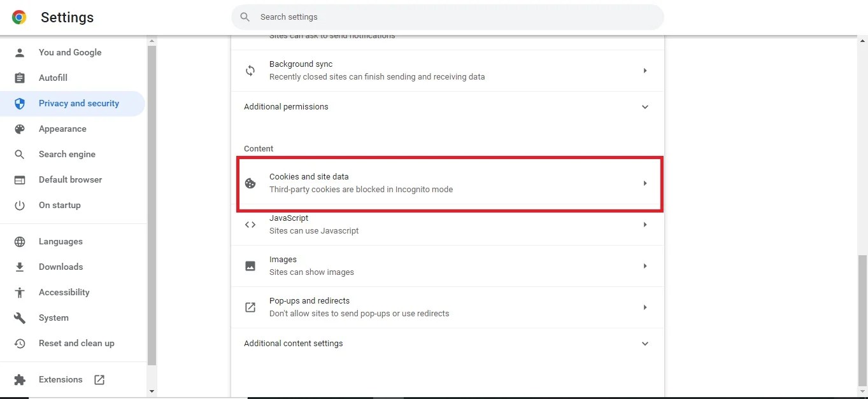This screenshot has width=868, height=399.
Task: Select the cookie icon beside Cookies and site data
Action: coord(250,183)
